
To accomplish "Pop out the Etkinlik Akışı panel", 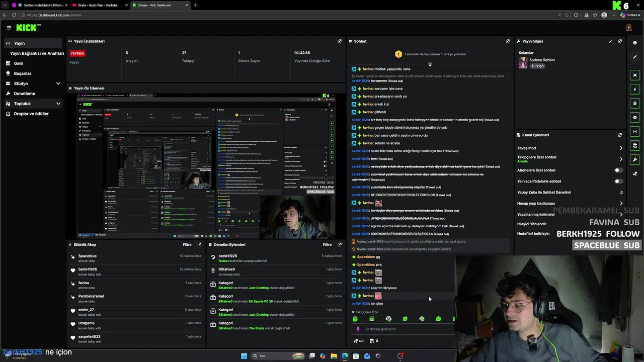I will (200, 244).
